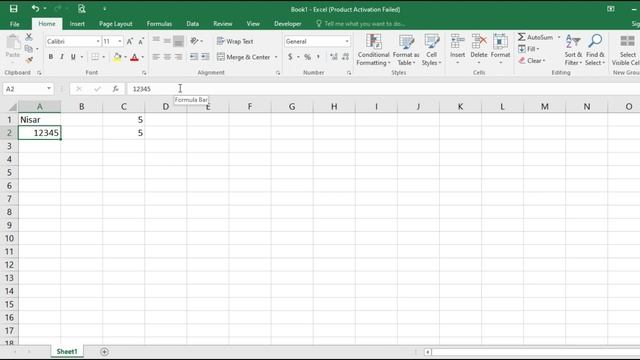Image resolution: width=640 pixels, height=360 pixels.
Task: Select cell A1 containing Nisar
Action: pyautogui.click(x=40, y=120)
